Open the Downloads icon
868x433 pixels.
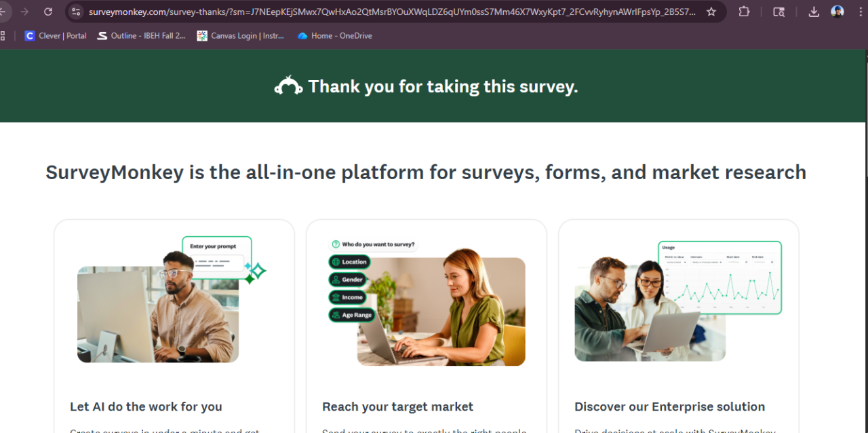pos(814,12)
